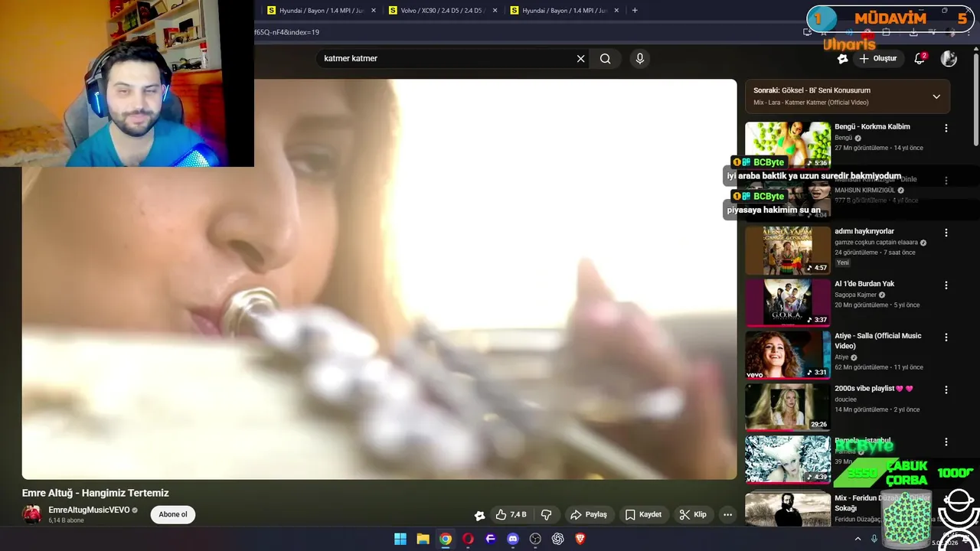
Task: Share the video via Paylaş
Action: click(x=588, y=514)
